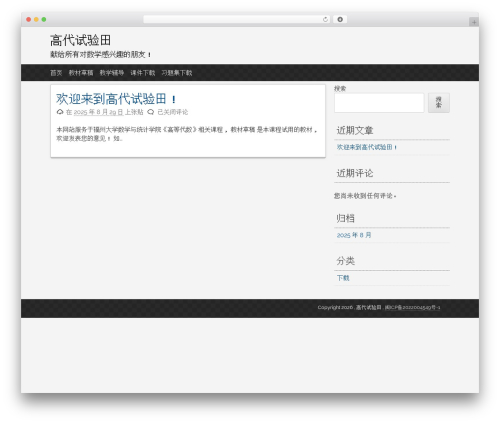Click the tagline 献给所有对数学感兴趣的朋友！
Screen dimensions: 500x423
101,54
